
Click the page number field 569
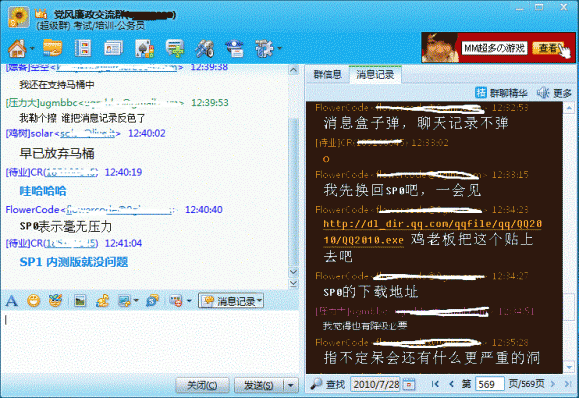pos(489,384)
